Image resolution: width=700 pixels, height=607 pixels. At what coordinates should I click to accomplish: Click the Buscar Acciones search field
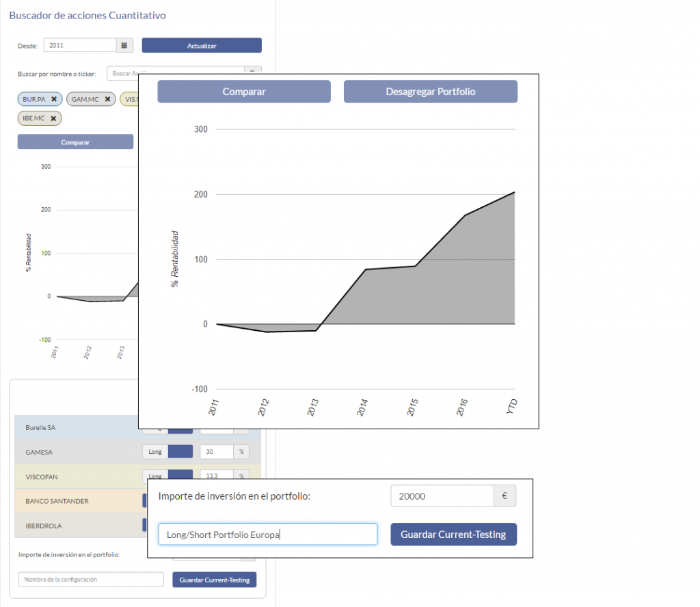click(x=175, y=73)
